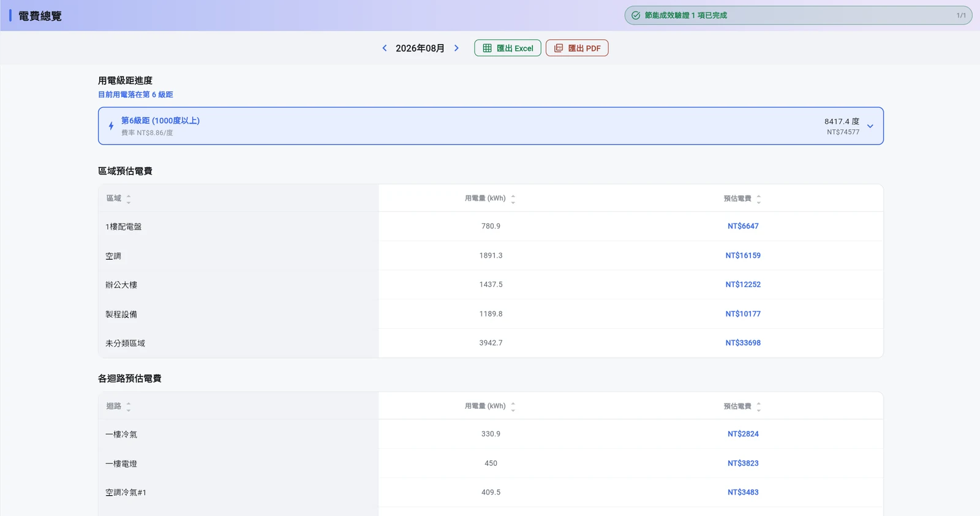Select the 空調冷氣#1 circuit row
This screenshot has width=980, height=516.
click(491, 493)
